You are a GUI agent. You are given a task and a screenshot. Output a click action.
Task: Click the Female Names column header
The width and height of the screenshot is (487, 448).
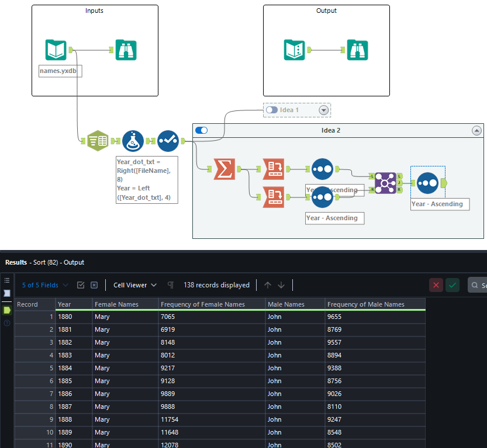(x=126, y=304)
